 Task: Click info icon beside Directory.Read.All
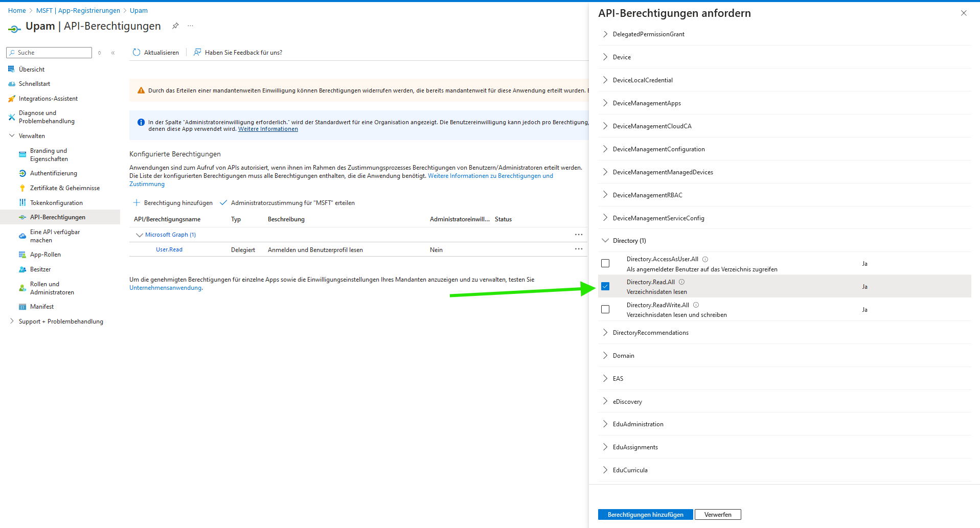click(x=681, y=282)
